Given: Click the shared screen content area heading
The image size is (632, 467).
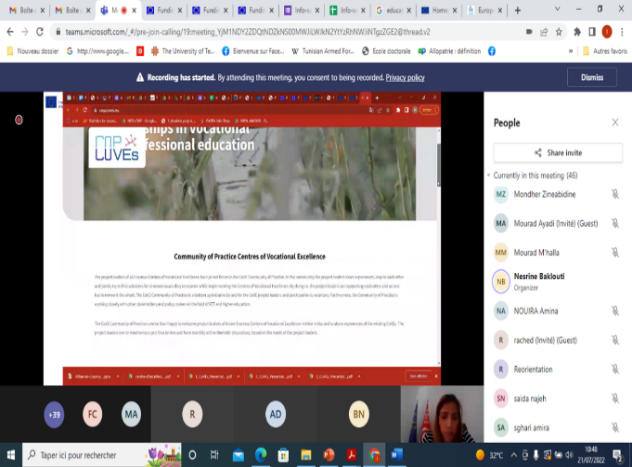Looking at the screenshot, I should (249, 257).
